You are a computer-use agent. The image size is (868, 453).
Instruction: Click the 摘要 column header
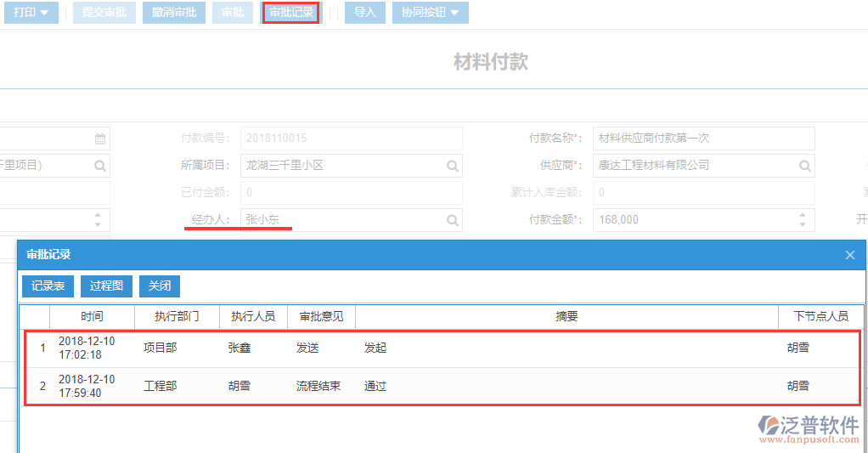pos(566,317)
